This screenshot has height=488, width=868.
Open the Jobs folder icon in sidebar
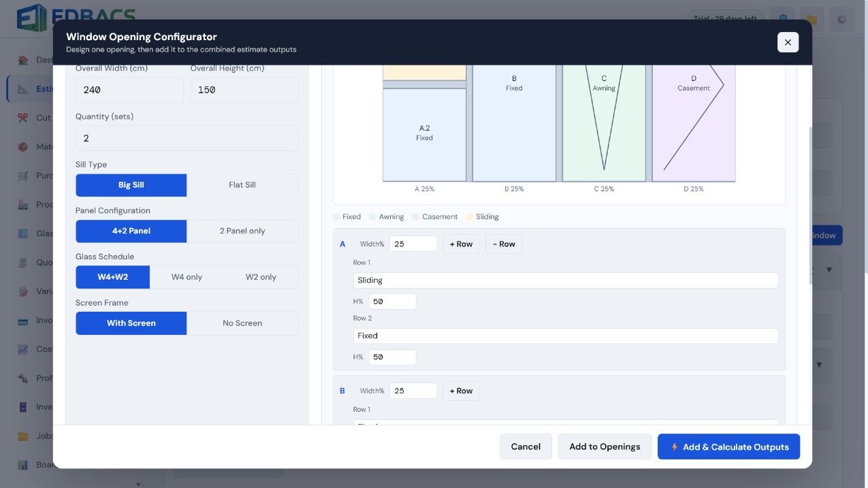[x=23, y=436]
